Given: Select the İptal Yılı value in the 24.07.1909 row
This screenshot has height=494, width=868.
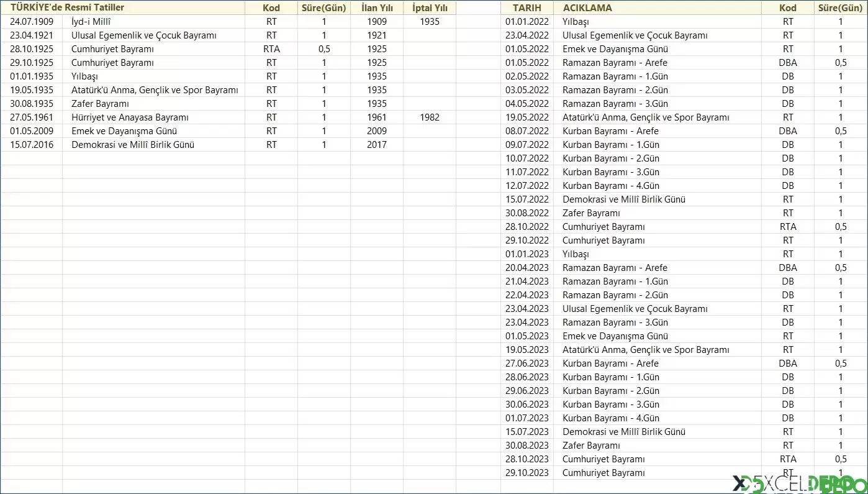Looking at the screenshot, I should [430, 22].
